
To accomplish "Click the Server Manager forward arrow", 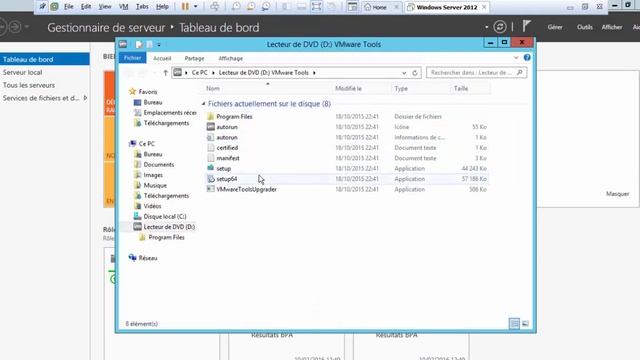I will [15, 27].
